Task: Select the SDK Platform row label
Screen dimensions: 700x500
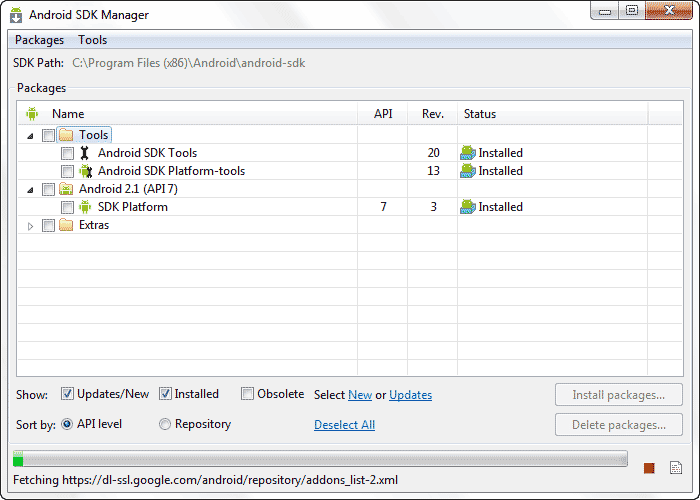Action: 133,207
